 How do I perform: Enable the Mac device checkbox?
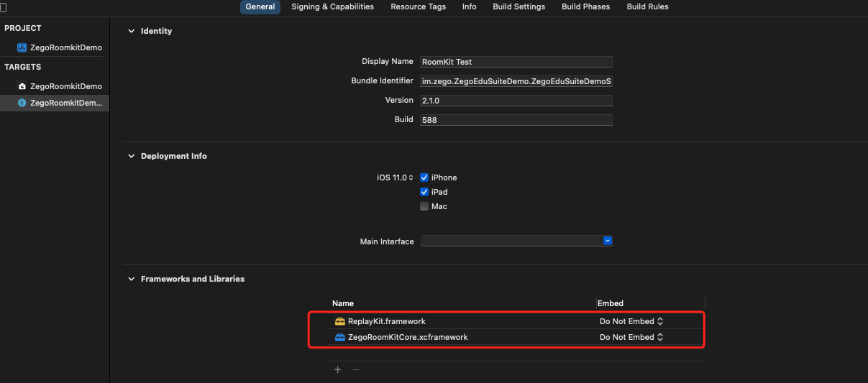coord(424,206)
